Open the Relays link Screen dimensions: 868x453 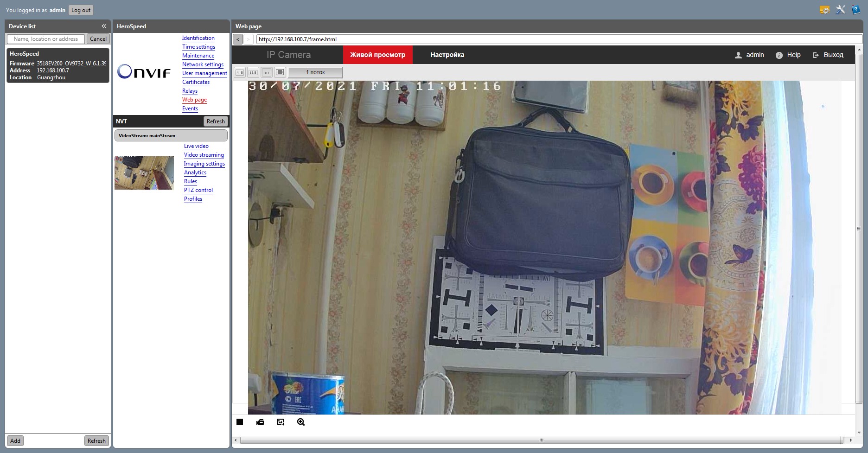point(190,91)
